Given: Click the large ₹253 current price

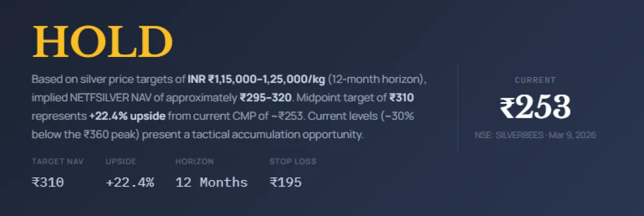Looking at the screenshot, I should click(x=535, y=107).
